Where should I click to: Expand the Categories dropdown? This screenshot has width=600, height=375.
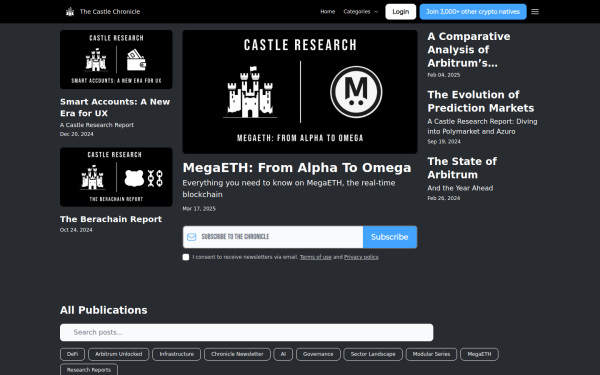[360, 12]
